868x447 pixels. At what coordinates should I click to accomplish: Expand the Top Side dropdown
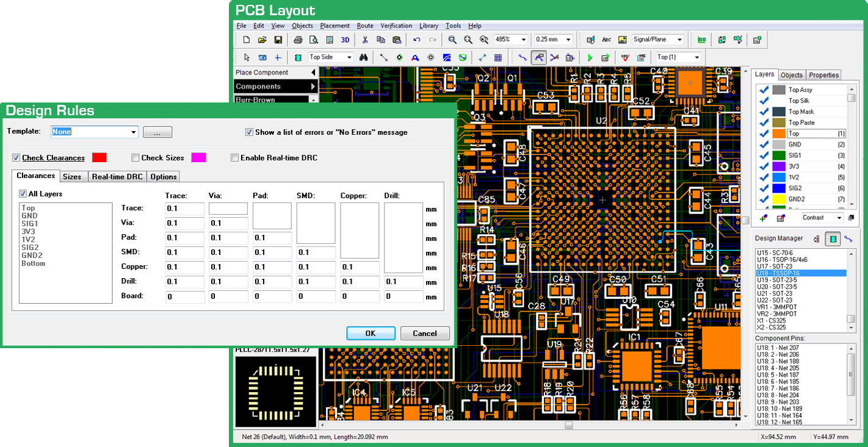click(x=349, y=57)
